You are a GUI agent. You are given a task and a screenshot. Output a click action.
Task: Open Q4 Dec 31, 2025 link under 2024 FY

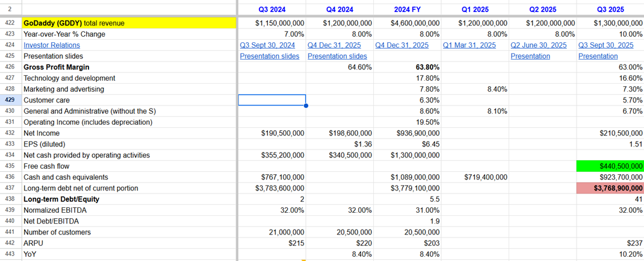(x=401, y=45)
